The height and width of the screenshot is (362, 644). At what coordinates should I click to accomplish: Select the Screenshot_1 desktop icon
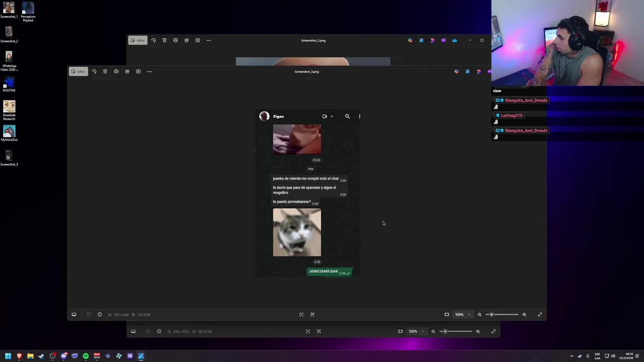point(9,10)
